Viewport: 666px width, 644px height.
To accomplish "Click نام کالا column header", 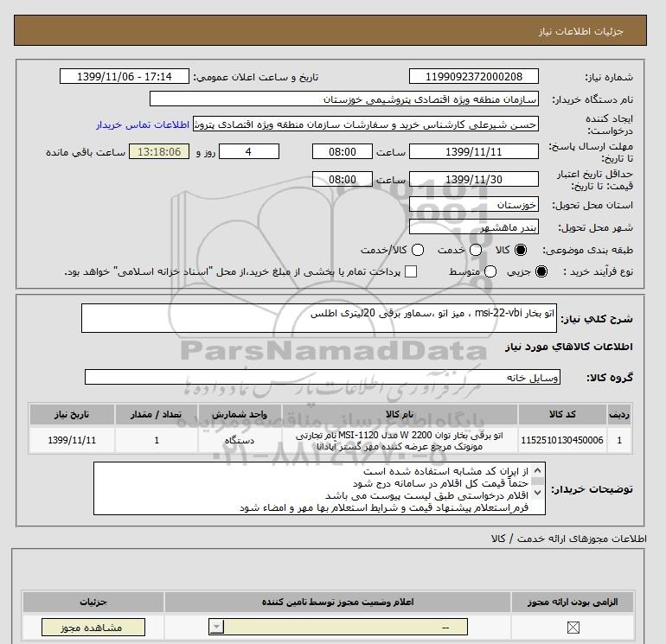I will (400, 414).
